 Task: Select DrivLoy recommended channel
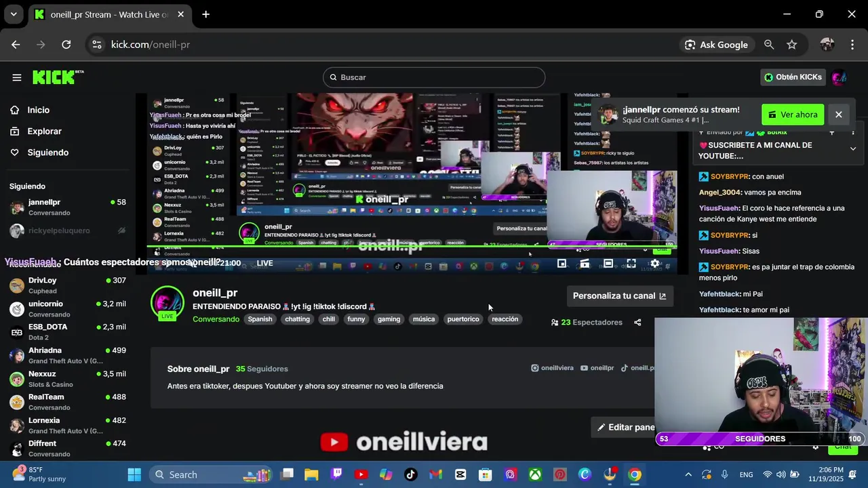point(68,285)
